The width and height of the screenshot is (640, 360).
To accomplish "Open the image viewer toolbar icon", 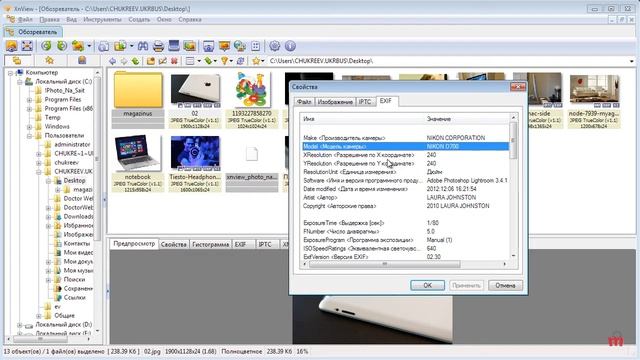I will coord(11,46).
